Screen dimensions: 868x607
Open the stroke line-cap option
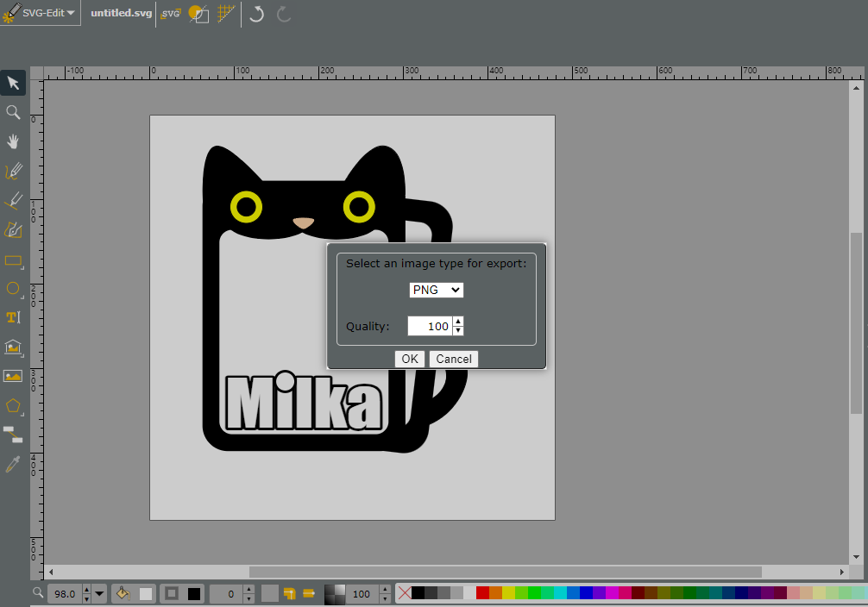click(309, 594)
